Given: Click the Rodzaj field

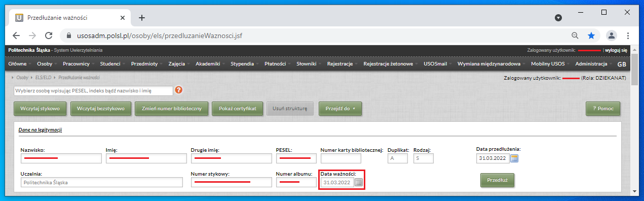Looking at the screenshot, I should point(423,158).
